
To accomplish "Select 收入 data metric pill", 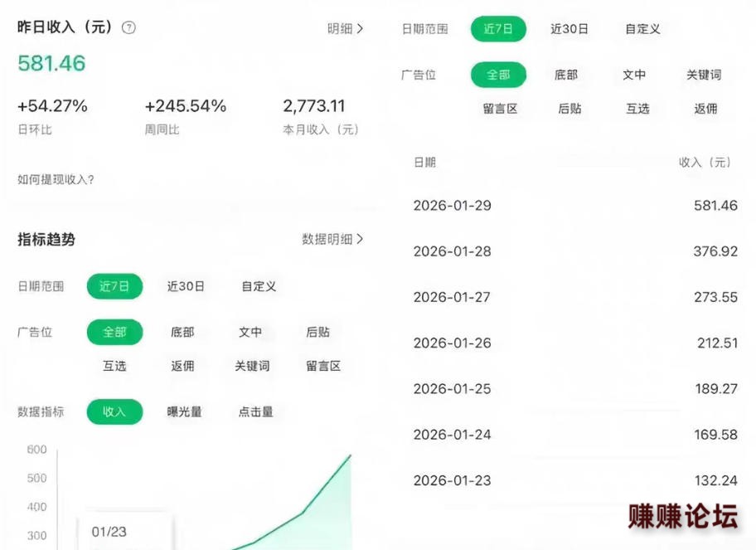I will [x=114, y=411].
